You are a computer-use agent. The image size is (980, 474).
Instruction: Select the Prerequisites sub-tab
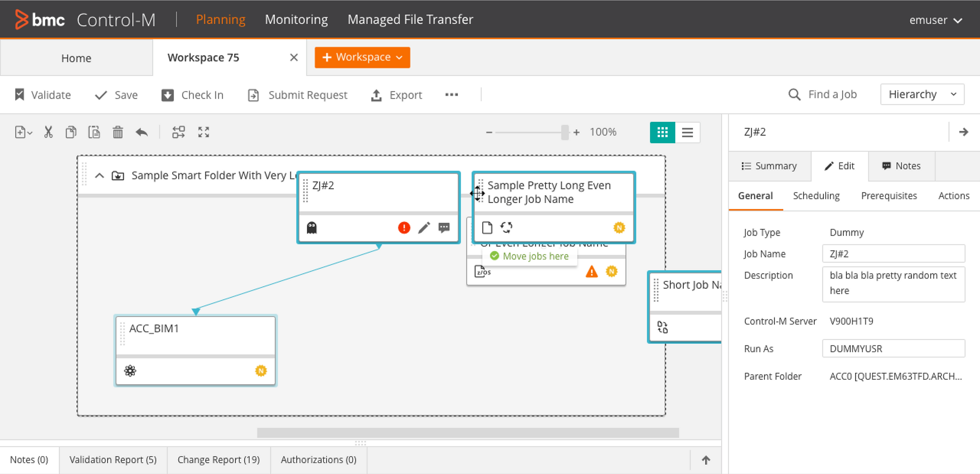click(x=889, y=196)
